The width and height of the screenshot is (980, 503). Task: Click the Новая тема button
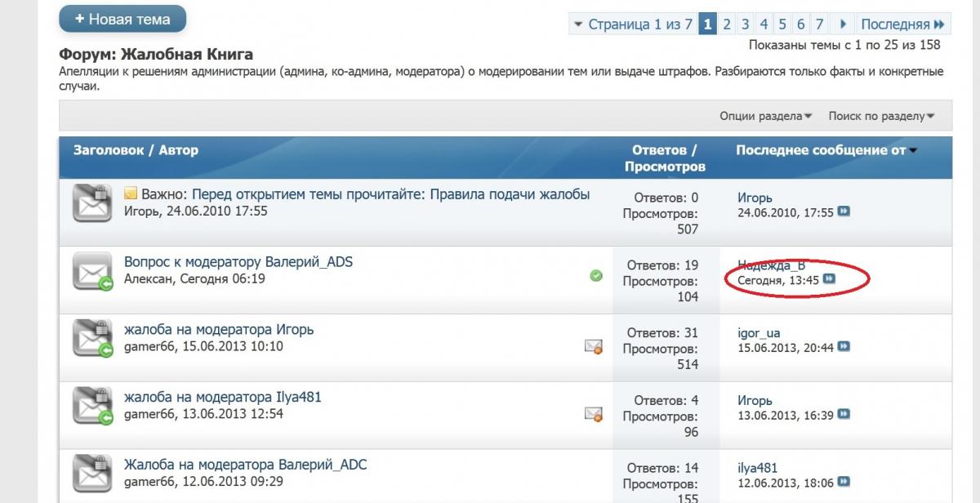click(122, 19)
